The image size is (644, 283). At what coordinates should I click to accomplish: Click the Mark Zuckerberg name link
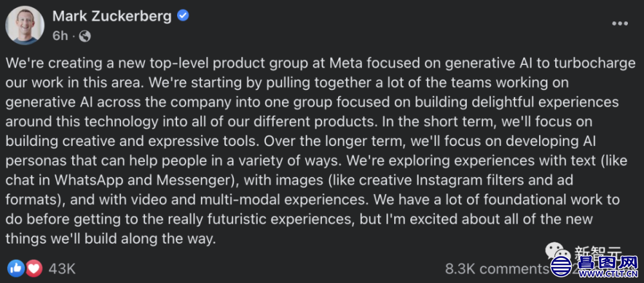pyautogui.click(x=113, y=16)
